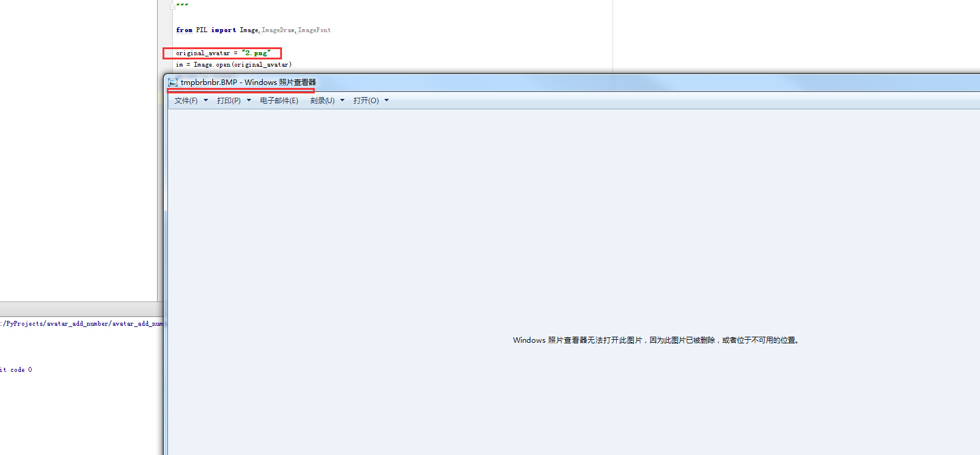The image size is (980, 455).
Task: Click the line 'from PIL import Image' in editor
Action: click(253, 30)
